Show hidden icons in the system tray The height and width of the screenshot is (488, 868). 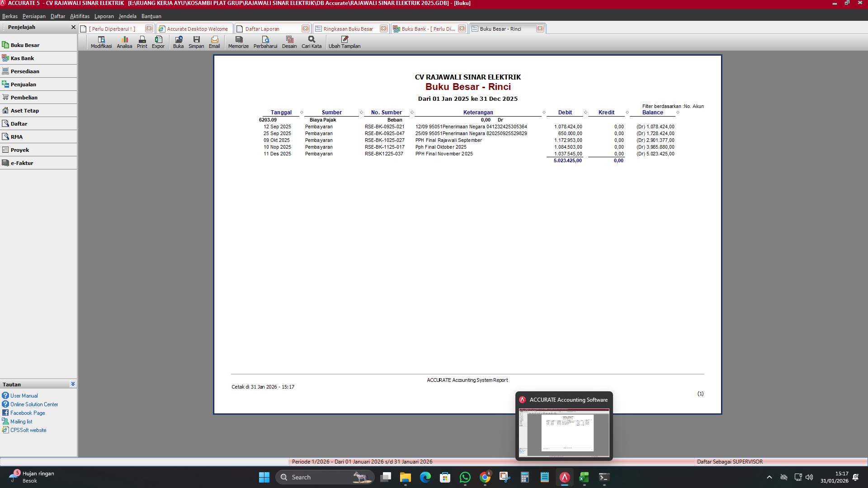coord(769,477)
